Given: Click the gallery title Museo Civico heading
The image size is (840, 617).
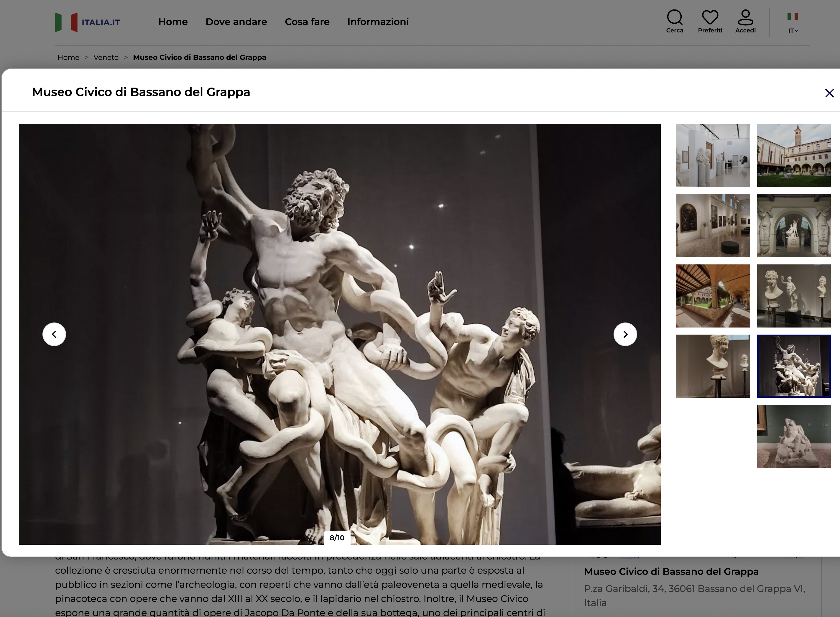Looking at the screenshot, I should pyautogui.click(x=141, y=92).
